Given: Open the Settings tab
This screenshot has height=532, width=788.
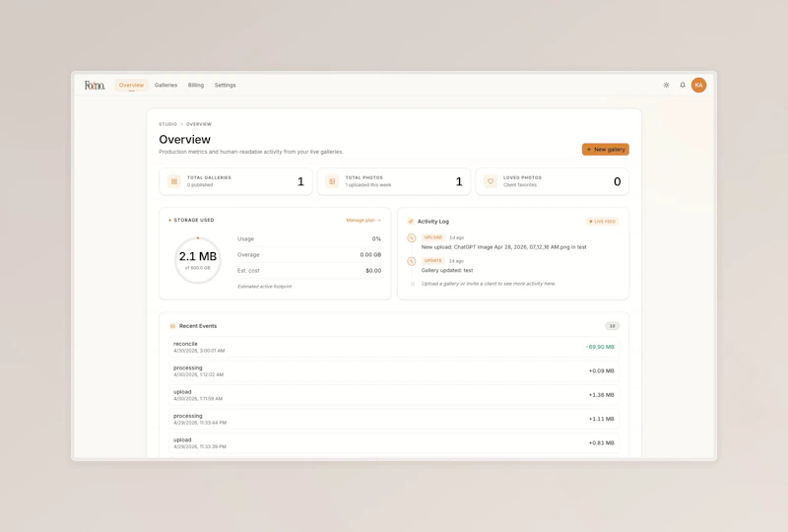Looking at the screenshot, I should (x=226, y=85).
